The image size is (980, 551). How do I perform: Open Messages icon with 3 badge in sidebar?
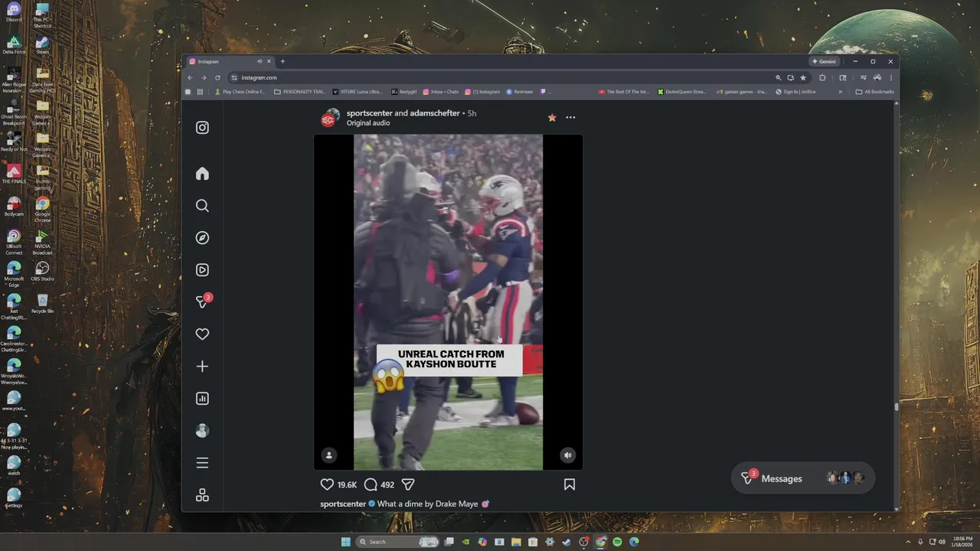203,302
